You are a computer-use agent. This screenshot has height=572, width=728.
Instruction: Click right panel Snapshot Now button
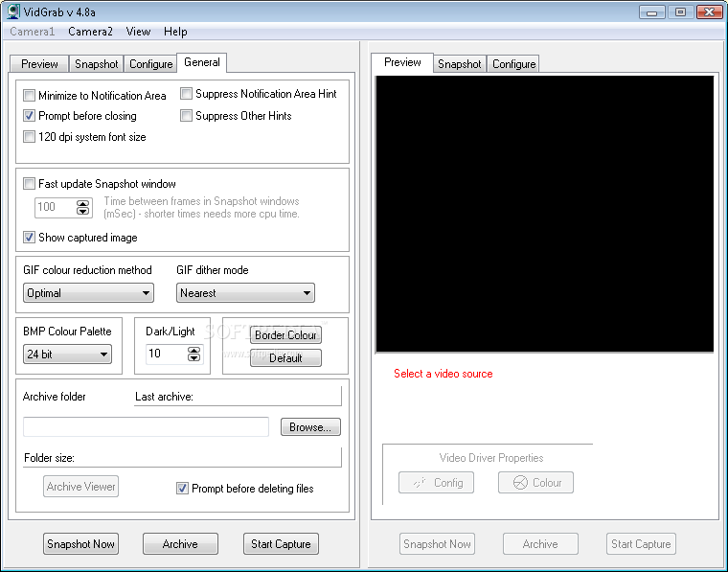point(437,544)
